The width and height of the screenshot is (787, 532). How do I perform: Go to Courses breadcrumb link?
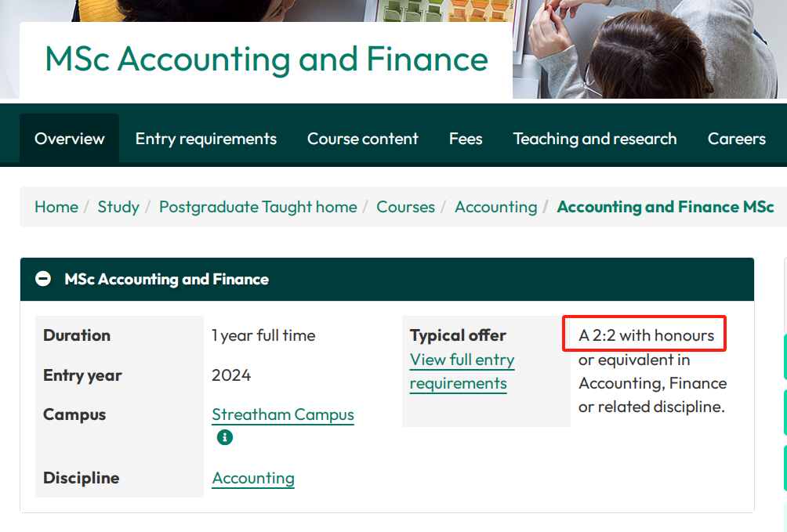tap(405, 207)
